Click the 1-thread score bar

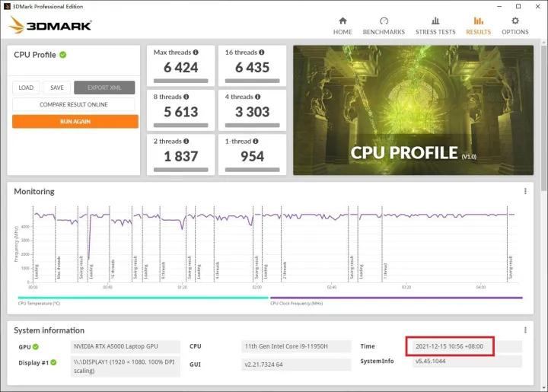pos(253,170)
